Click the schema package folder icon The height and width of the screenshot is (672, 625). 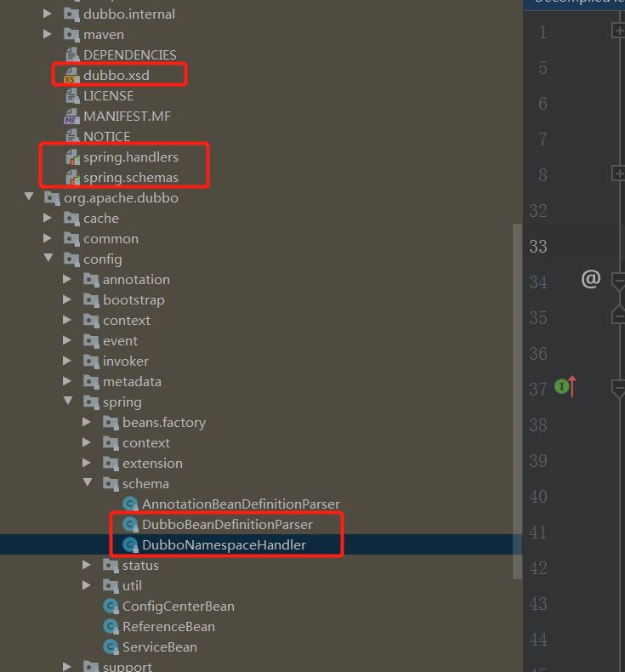tap(111, 484)
